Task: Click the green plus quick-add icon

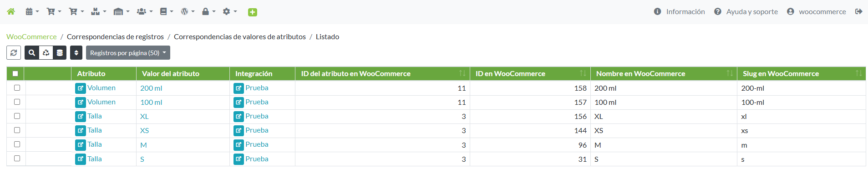Action: [x=253, y=12]
